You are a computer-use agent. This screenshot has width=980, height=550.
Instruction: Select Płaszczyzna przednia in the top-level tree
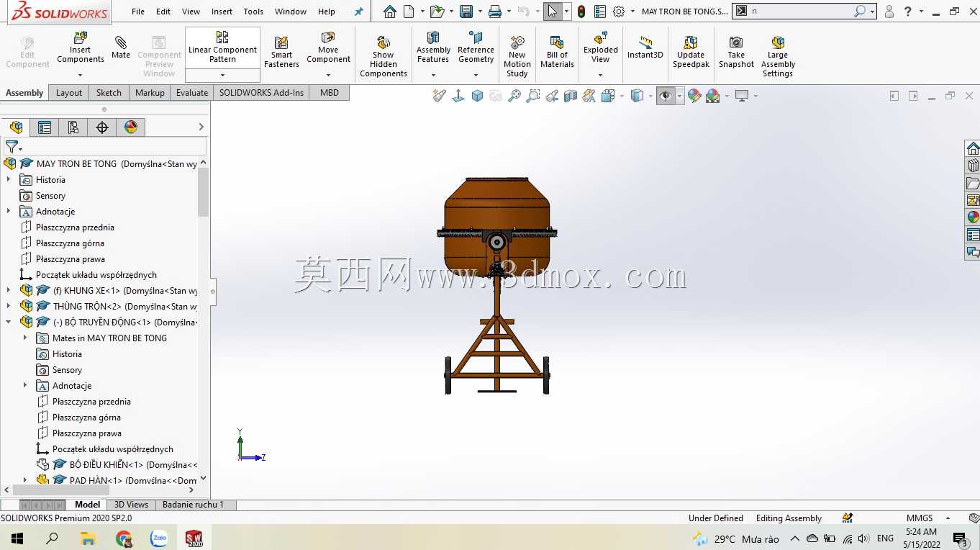click(x=75, y=227)
